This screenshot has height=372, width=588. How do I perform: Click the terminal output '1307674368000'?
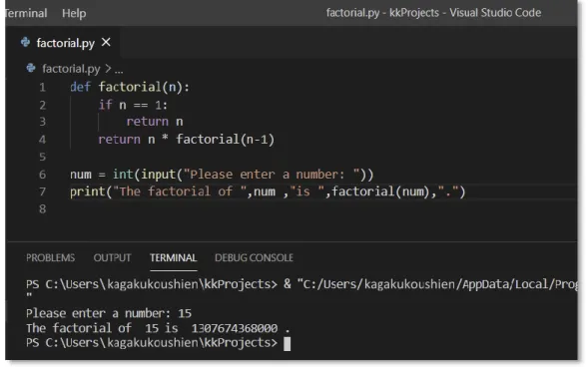235,328
